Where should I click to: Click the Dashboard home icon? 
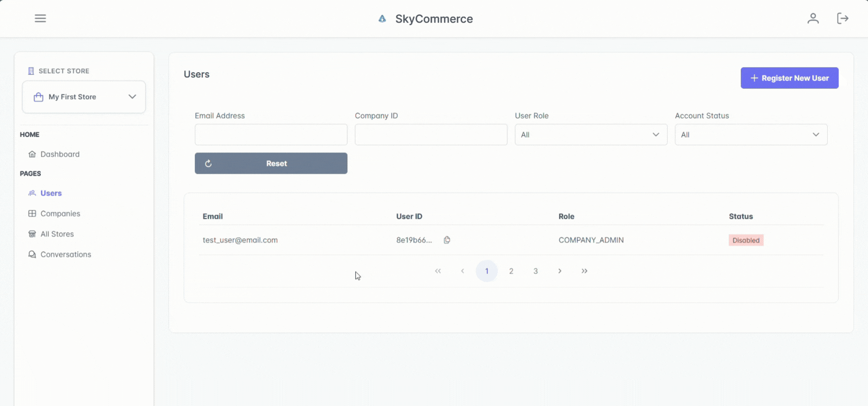[32, 154]
